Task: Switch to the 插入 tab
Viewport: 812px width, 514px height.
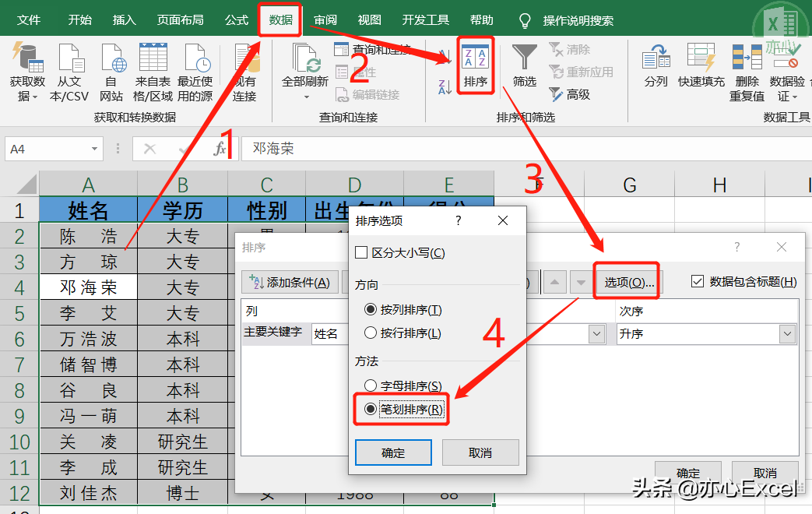Action: coord(125,20)
